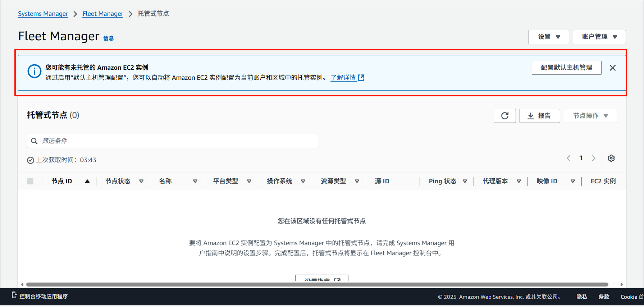Click the info circle icon in banner
The image size is (644, 307).
pos(35,71)
